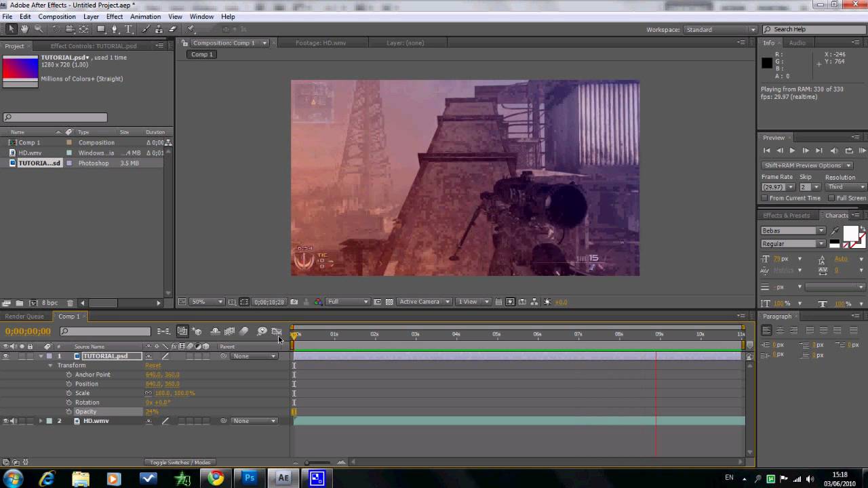Select the Hand tool
Image resolution: width=868 pixels, height=488 pixels.
(24, 29)
